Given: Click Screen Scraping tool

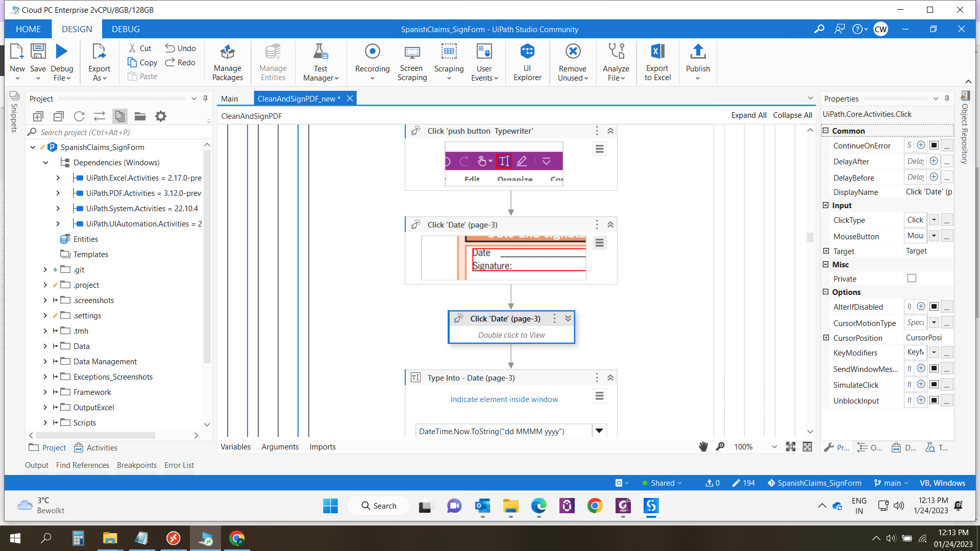Looking at the screenshot, I should 412,62.
